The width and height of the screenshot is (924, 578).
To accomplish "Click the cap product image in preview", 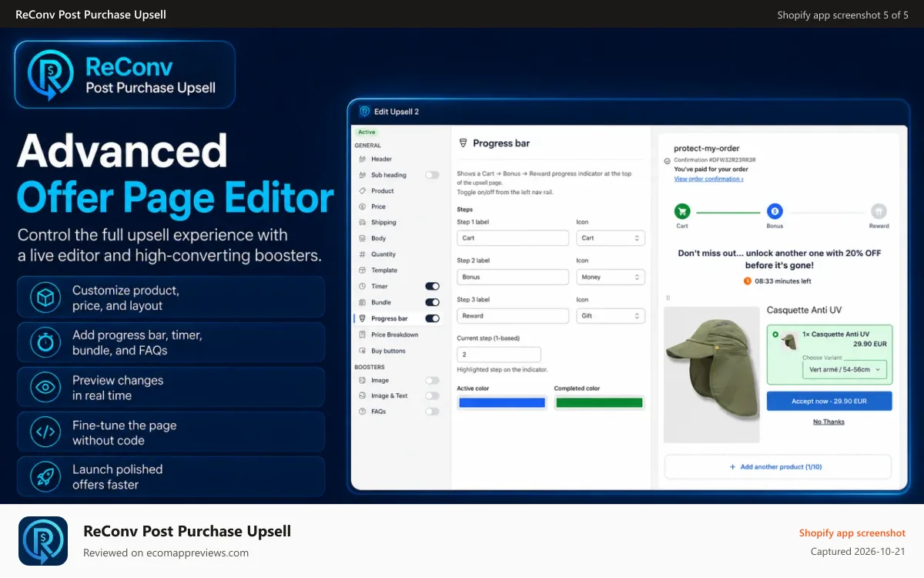I will click(711, 375).
